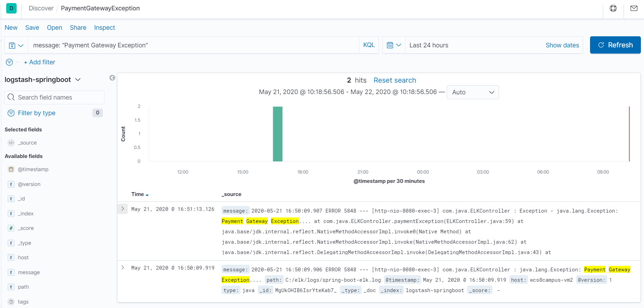644x308 pixels.
Task: Click the _source selected field name
Action: point(27,143)
